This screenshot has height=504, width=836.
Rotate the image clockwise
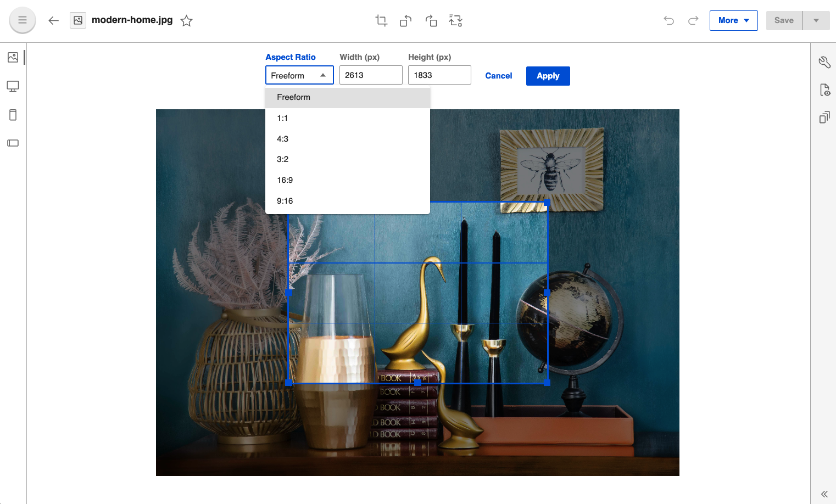(x=431, y=20)
